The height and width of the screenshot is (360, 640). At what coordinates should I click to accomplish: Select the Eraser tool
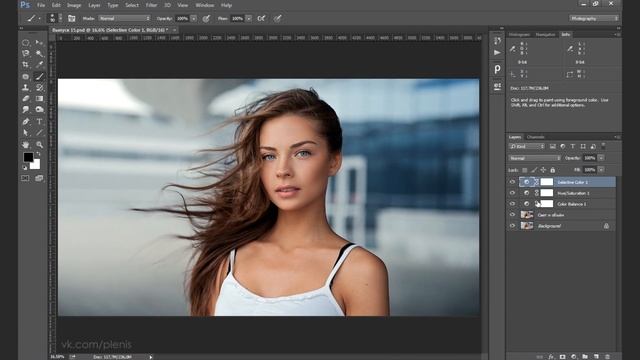(25, 98)
